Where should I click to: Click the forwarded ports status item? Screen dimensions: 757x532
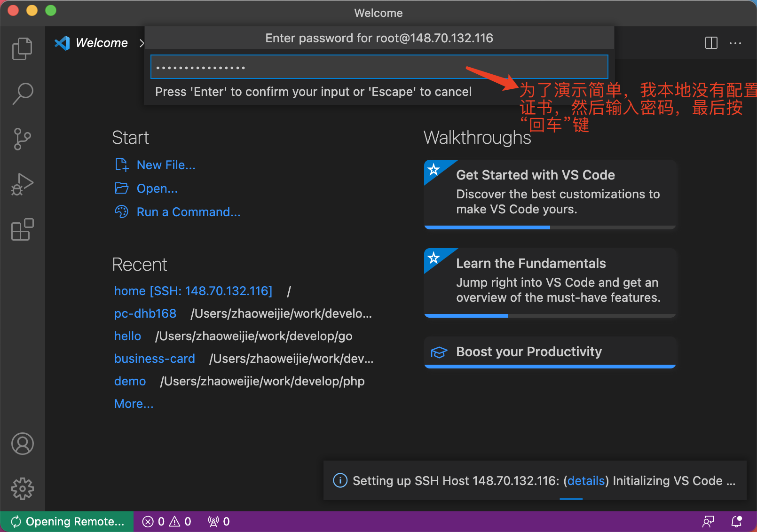tap(219, 522)
